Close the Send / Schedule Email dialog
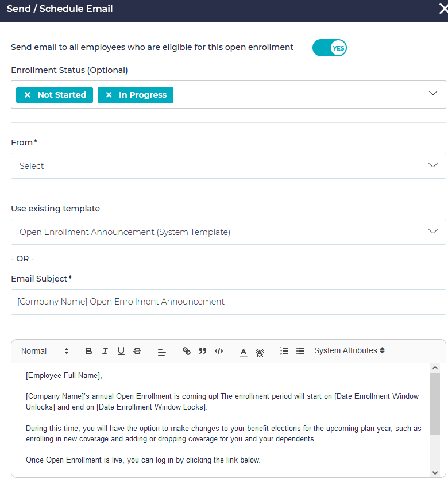Viewport: 448px width, 501px height. tap(441, 9)
